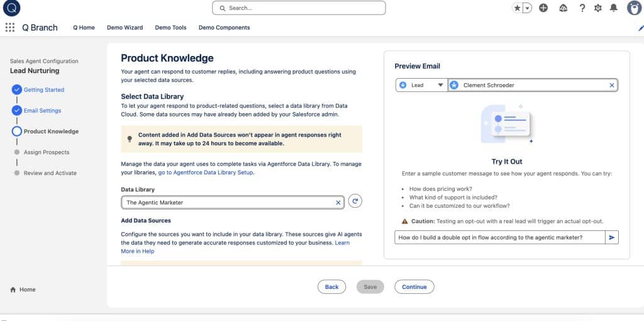Open the App Launcher grid icon

(x=9, y=28)
